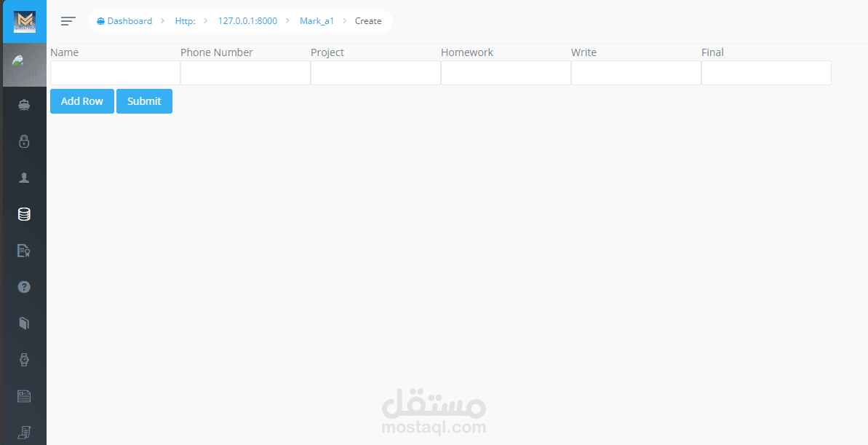Click the Write column label
This screenshot has height=445, width=868.
(584, 52)
